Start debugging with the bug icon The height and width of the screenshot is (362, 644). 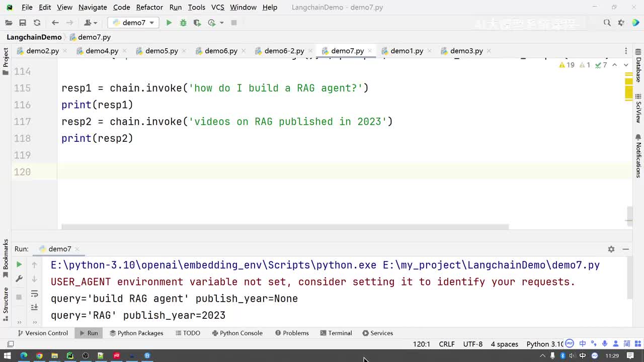[x=183, y=23]
